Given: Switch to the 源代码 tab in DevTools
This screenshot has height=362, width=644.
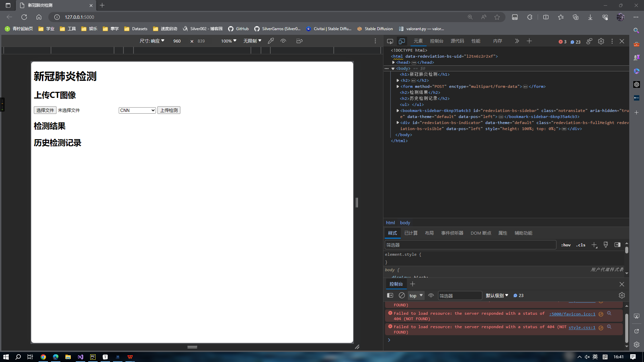Looking at the screenshot, I should 457,41.
